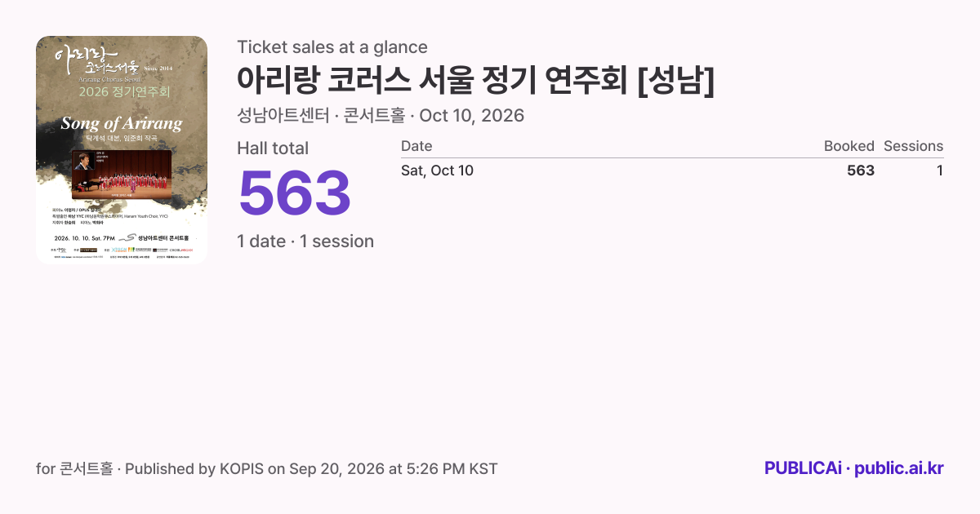This screenshot has height=514, width=980.
Task: Select the Date column header
Action: pyautogui.click(x=416, y=146)
